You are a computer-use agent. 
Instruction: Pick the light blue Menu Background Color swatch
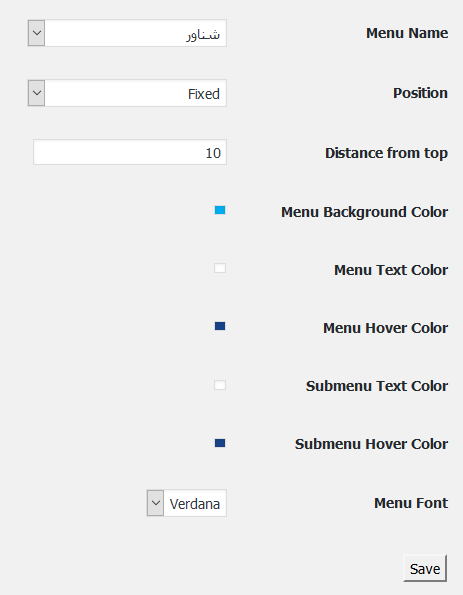click(220, 210)
